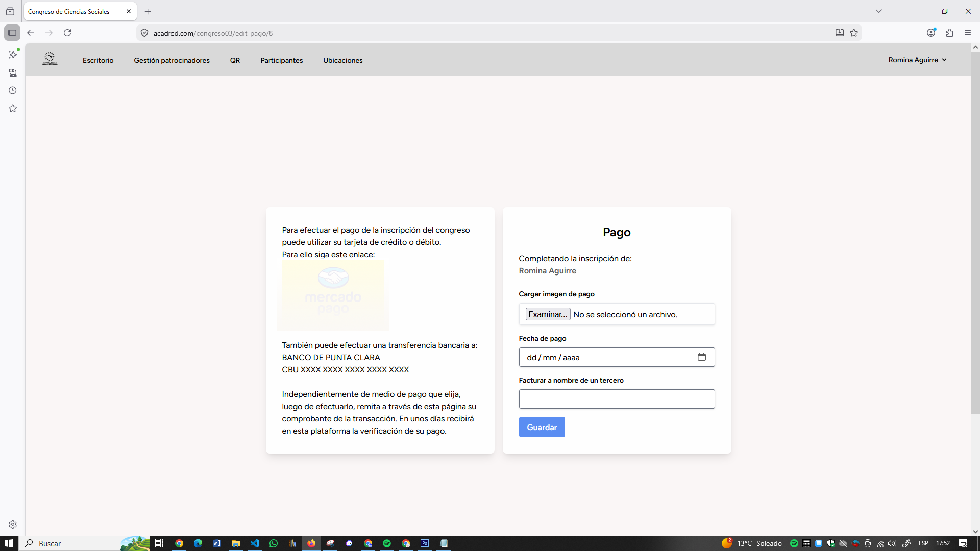Focus the Fecha de pago date field
This screenshot has height=551, width=980.
(617, 357)
